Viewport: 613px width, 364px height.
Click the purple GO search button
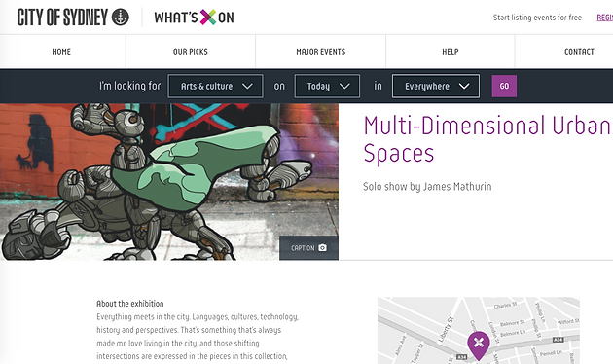[504, 86]
